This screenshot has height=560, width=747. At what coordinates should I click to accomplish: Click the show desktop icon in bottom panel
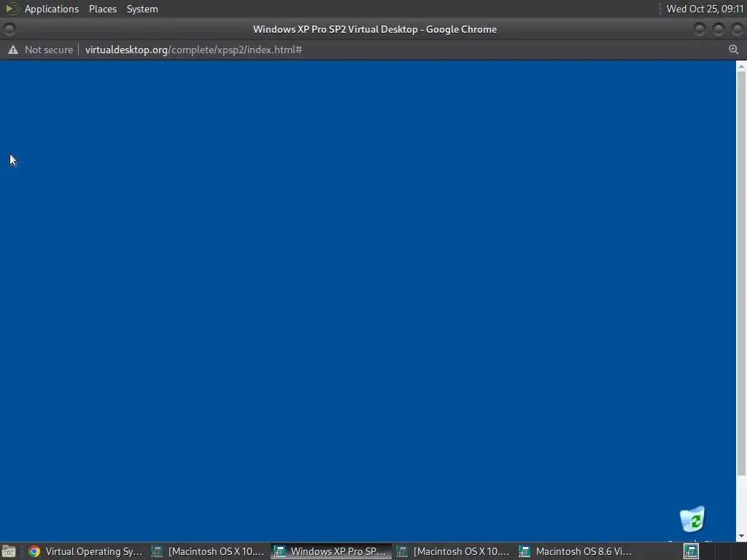(x=9, y=551)
